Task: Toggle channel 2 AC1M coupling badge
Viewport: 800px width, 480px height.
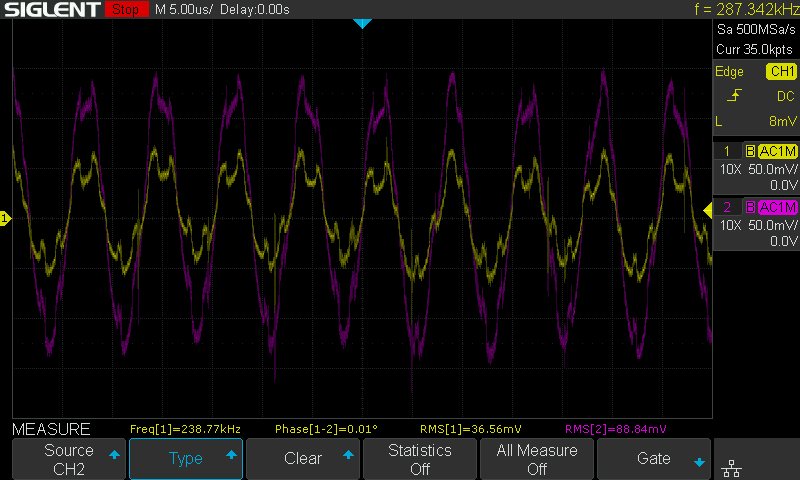Action: 777,207
